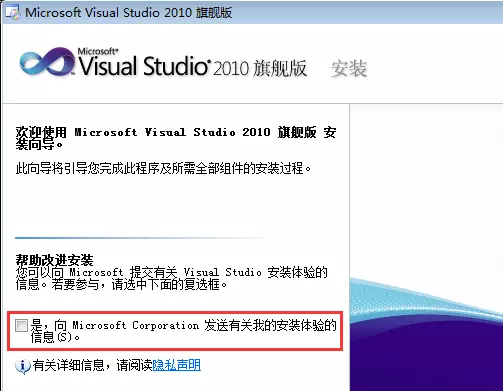Click the Visual Studio infinity logo
503x391 pixels.
[47, 61]
